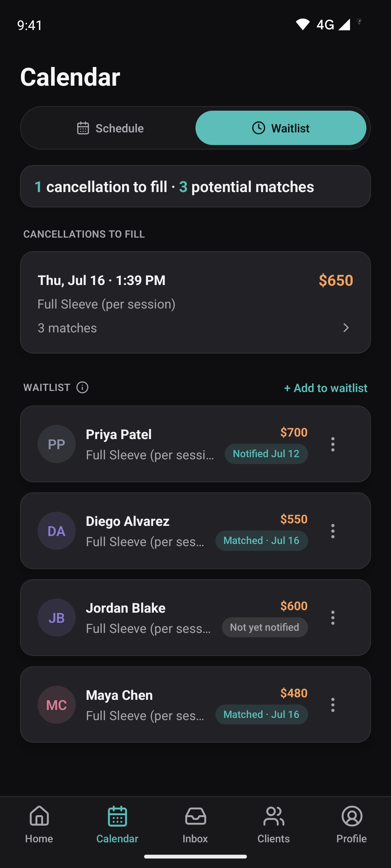Tap Add to waitlist link

[x=325, y=388]
